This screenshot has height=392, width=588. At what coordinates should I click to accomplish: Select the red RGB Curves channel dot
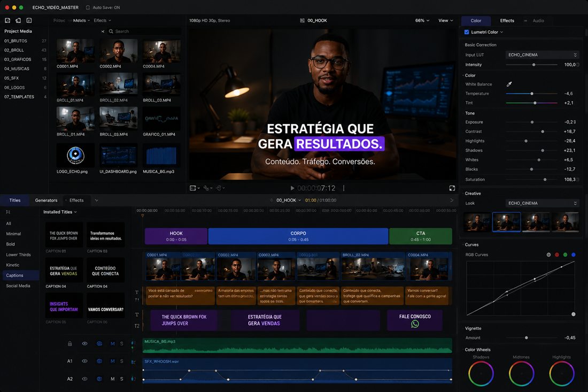point(557,255)
